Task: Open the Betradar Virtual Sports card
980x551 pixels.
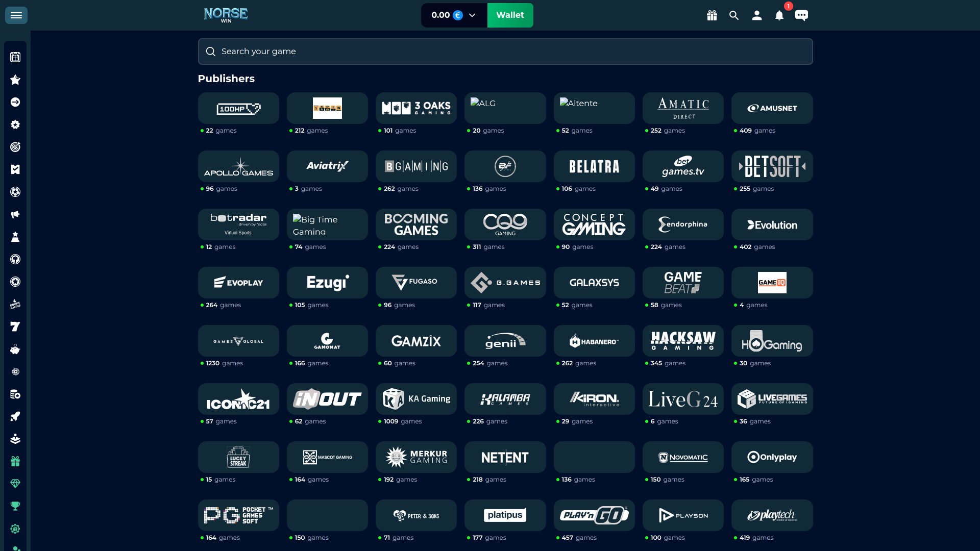Action: (238, 224)
